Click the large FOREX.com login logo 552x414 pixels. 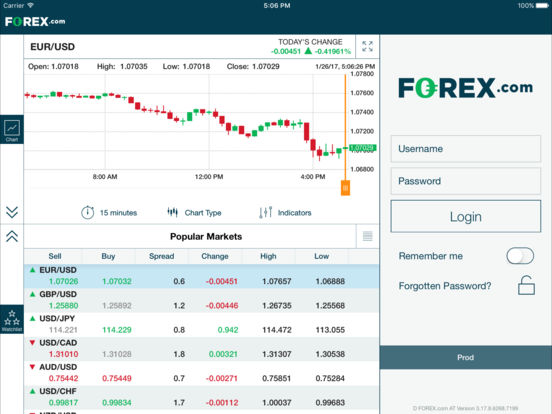click(x=465, y=88)
